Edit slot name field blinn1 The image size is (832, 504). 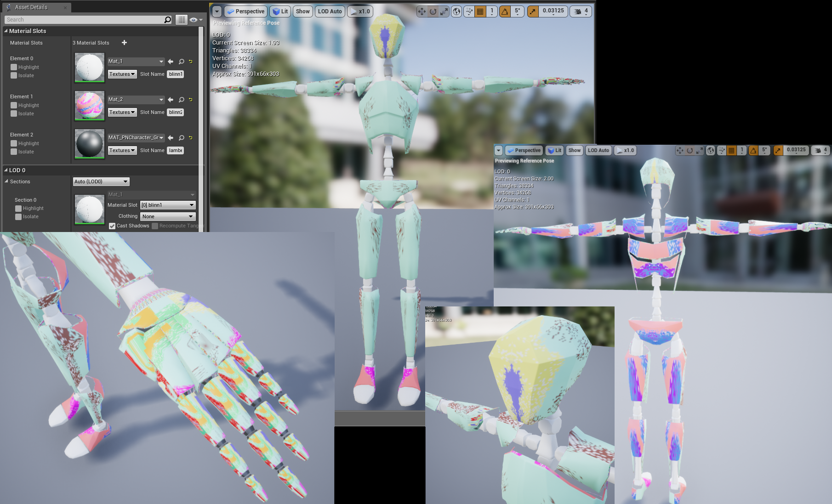click(175, 74)
